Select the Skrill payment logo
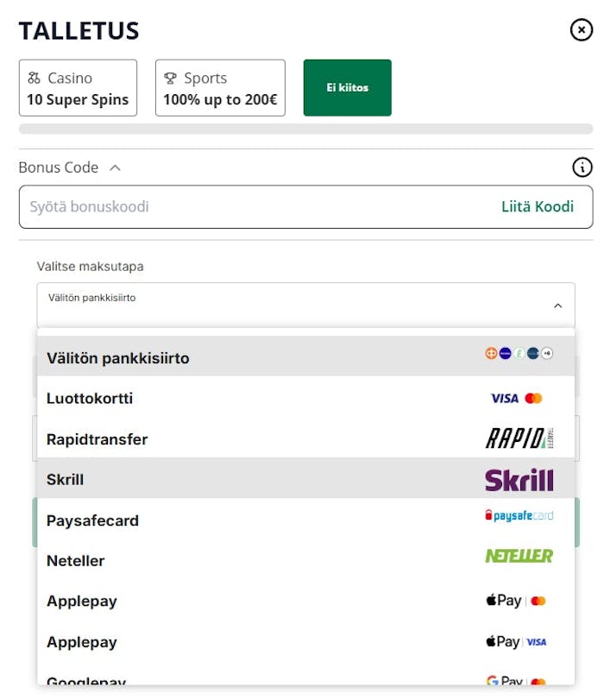 tap(521, 479)
